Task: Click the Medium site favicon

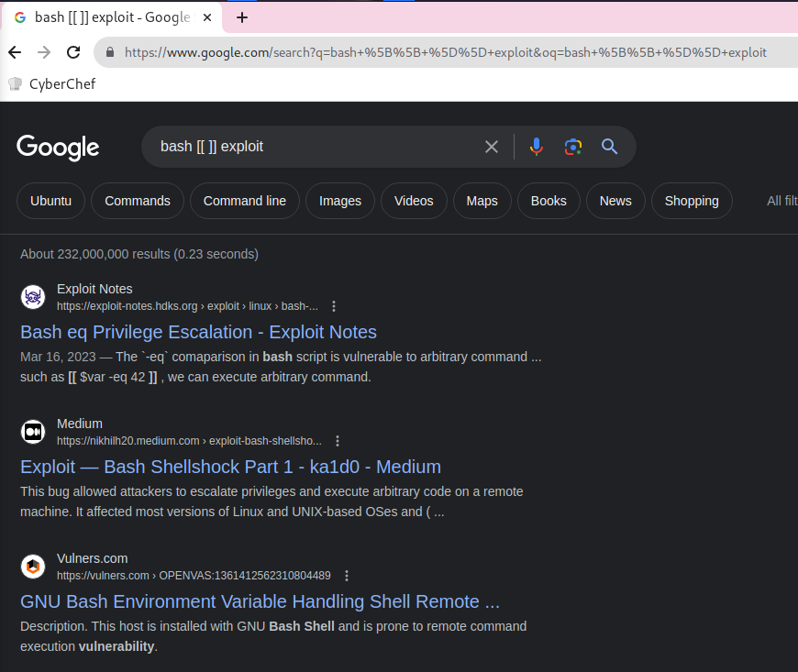Action: click(x=33, y=432)
